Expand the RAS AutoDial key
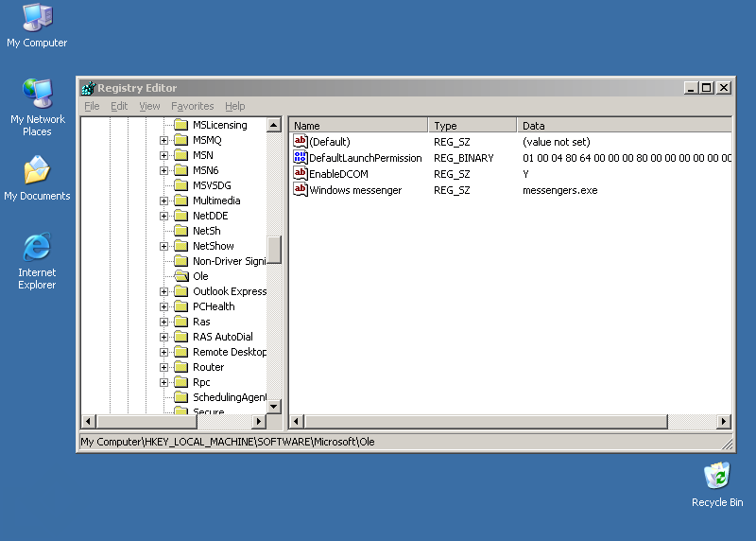Image resolution: width=756 pixels, height=541 pixels. click(163, 337)
